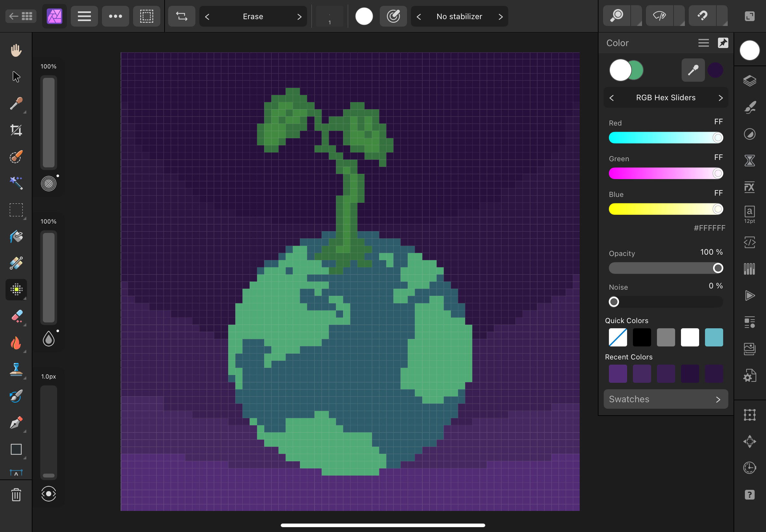Open the Text studio with 12pt label
This screenshot has height=532, width=766.
[x=749, y=214]
